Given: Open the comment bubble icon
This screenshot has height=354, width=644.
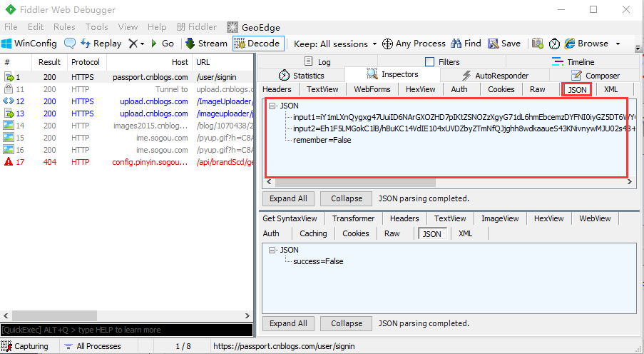Looking at the screenshot, I should [x=70, y=43].
